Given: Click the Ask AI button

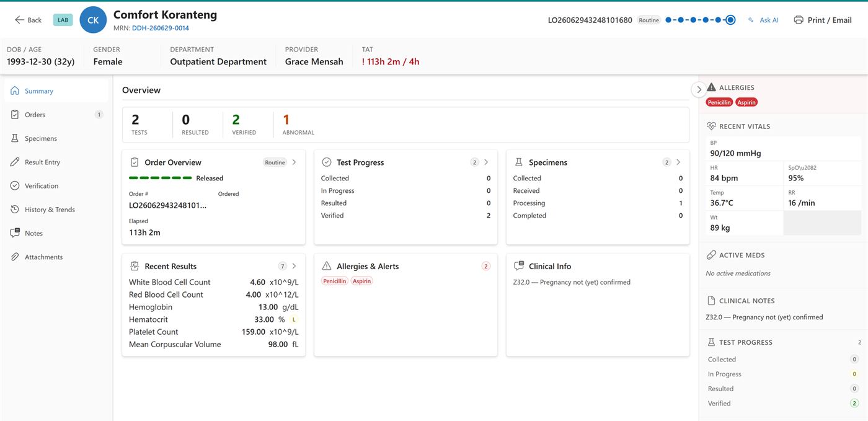Looking at the screenshot, I should (763, 20).
